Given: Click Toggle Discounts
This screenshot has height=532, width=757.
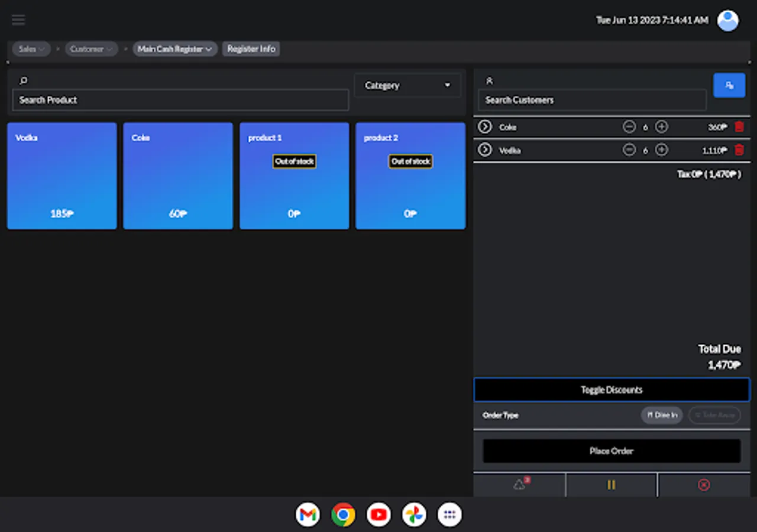Looking at the screenshot, I should [x=612, y=390].
